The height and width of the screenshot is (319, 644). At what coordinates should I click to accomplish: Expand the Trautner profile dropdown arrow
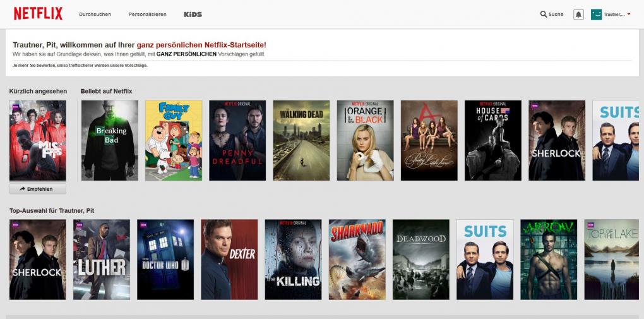point(629,15)
